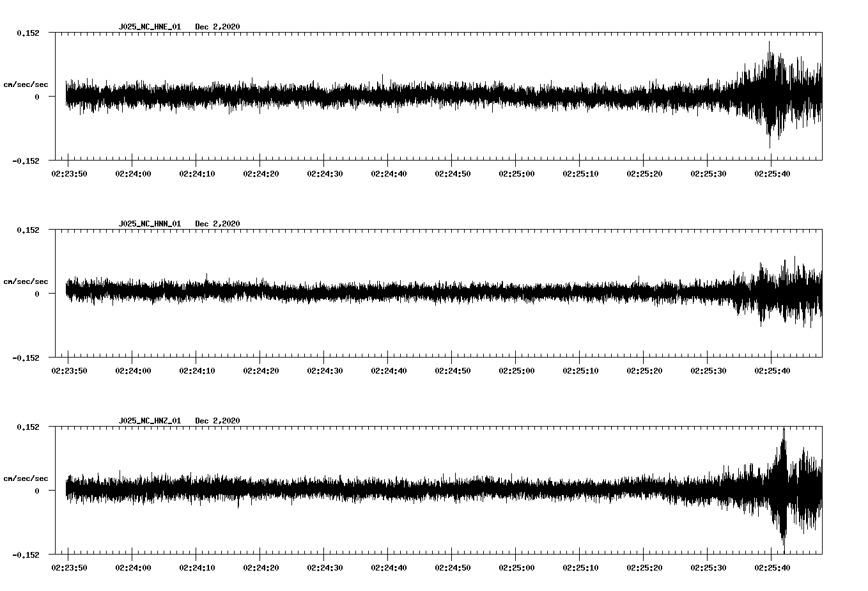
Task: Select the J025_NC_HNE_01 channel title
Action: tap(149, 27)
